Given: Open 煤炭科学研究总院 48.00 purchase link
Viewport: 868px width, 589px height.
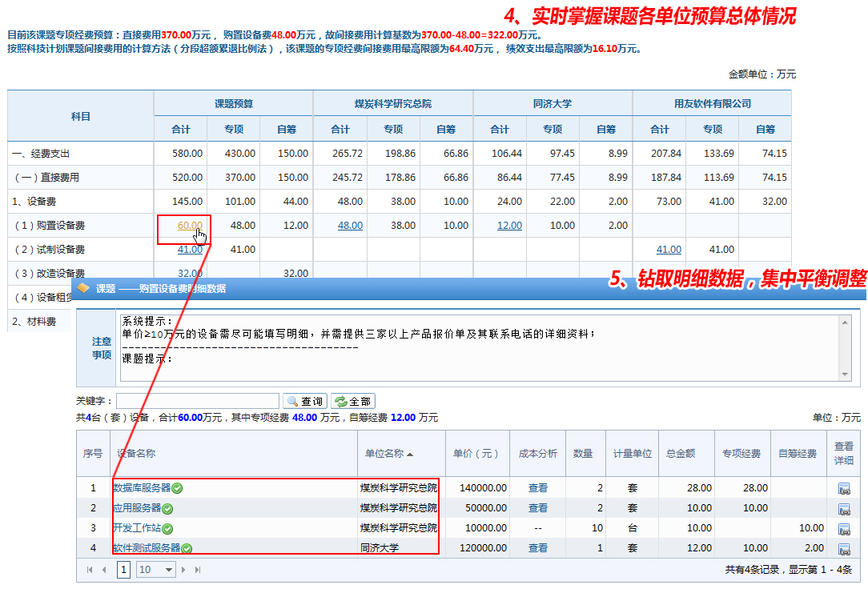Looking at the screenshot, I should tap(350, 226).
